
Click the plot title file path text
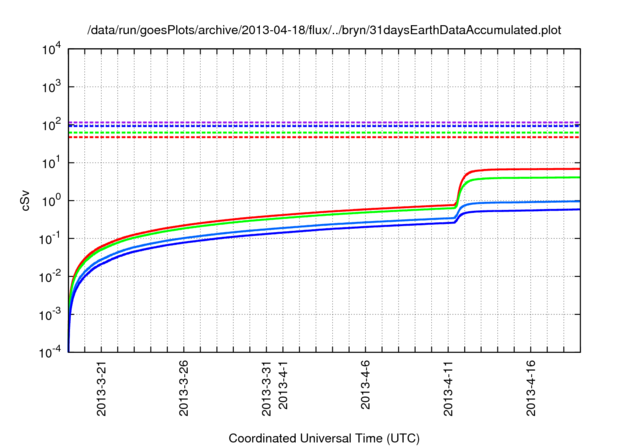click(x=320, y=30)
